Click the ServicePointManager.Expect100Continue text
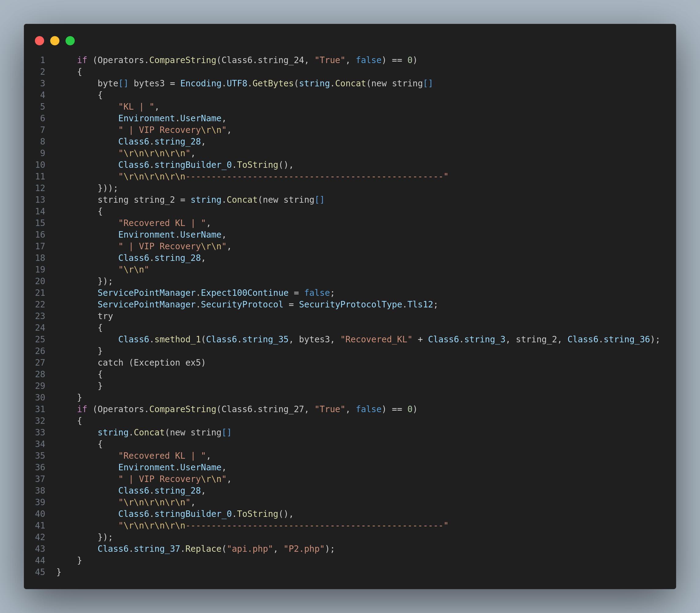 tap(193, 293)
